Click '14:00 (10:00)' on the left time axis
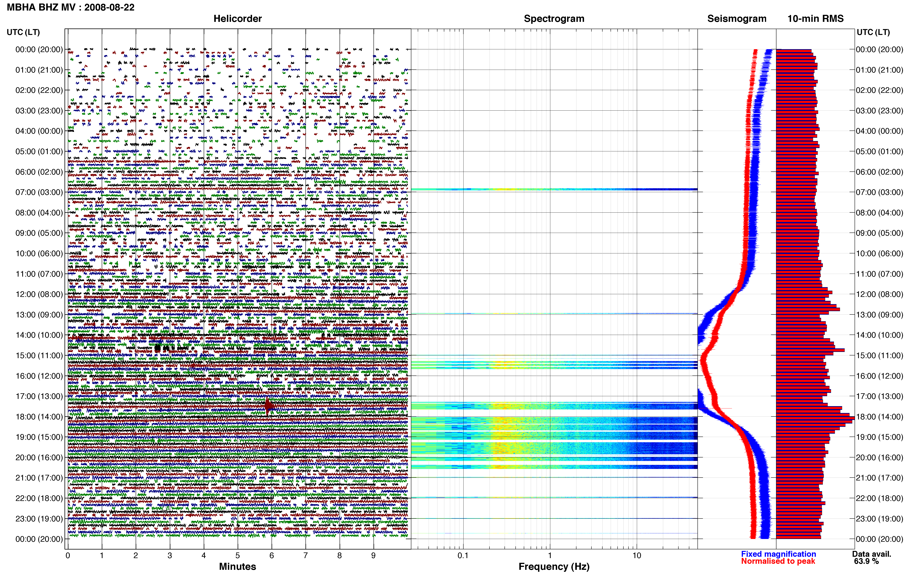924x578 pixels. click(39, 335)
